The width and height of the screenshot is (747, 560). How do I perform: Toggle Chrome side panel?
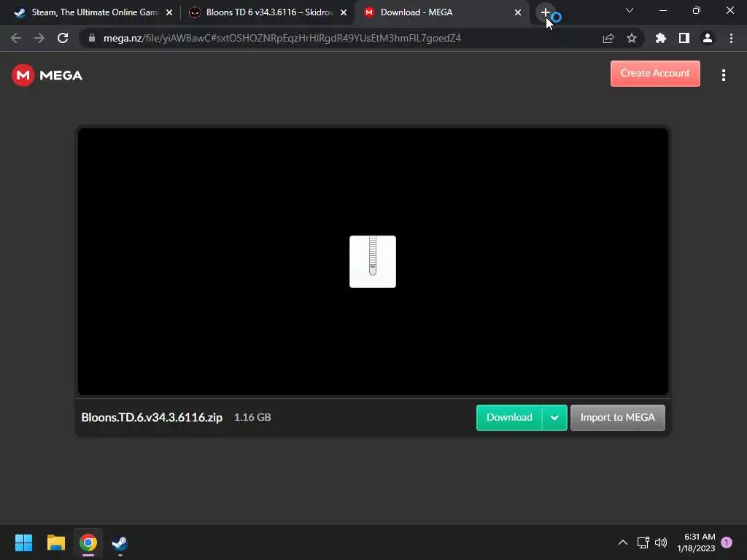coord(684,38)
